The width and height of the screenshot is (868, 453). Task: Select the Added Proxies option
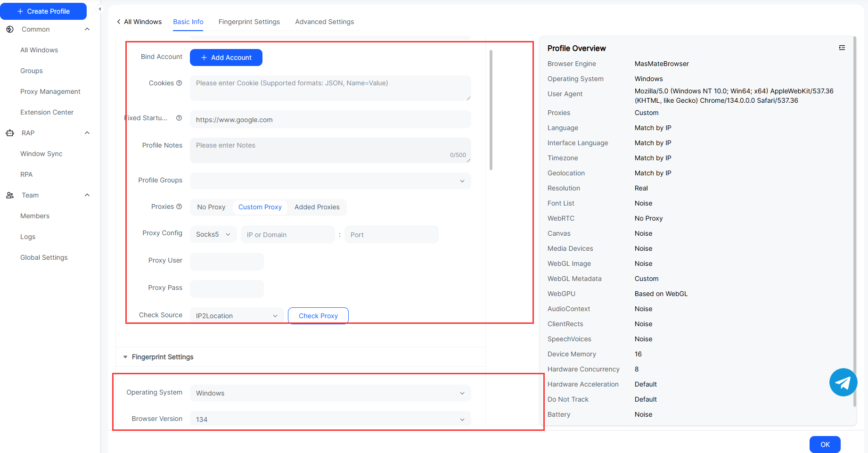317,207
